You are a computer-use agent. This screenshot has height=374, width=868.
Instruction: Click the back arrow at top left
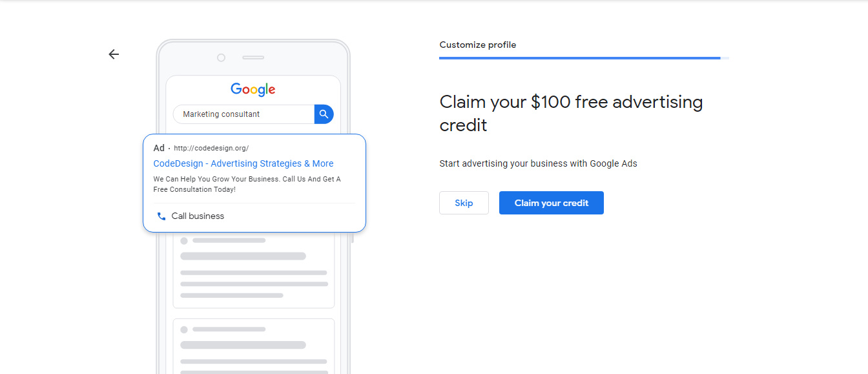(x=114, y=54)
